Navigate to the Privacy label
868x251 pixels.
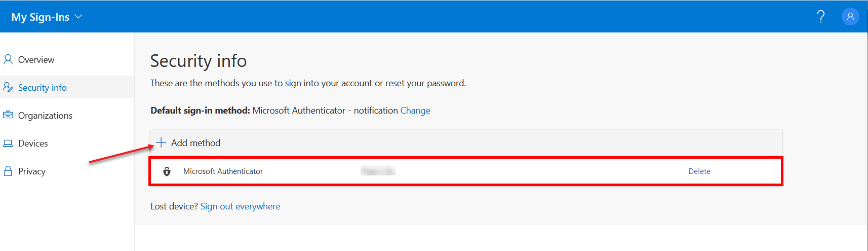[x=32, y=171]
